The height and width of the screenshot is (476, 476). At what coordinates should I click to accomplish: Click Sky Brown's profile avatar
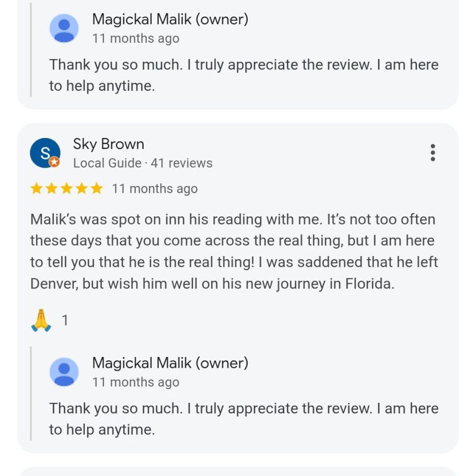pos(44,153)
